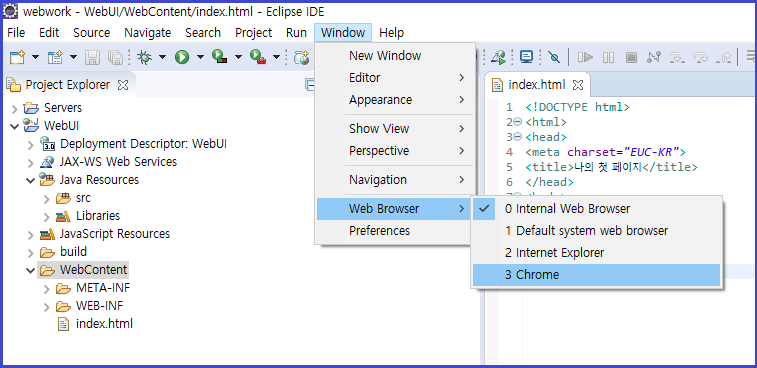Select 3 Chrome browser option

[597, 275]
